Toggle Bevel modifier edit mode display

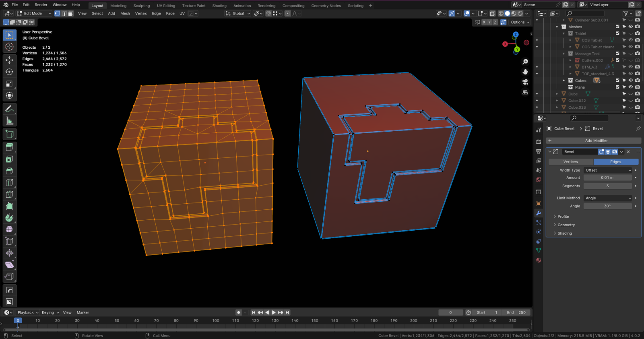(601, 152)
